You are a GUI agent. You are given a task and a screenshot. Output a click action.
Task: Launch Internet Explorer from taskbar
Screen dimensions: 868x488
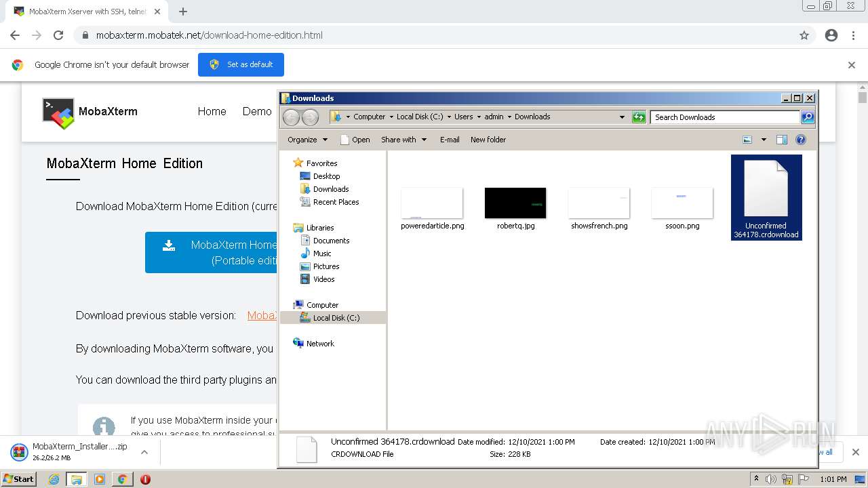pyautogui.click(x=54, y=479)
